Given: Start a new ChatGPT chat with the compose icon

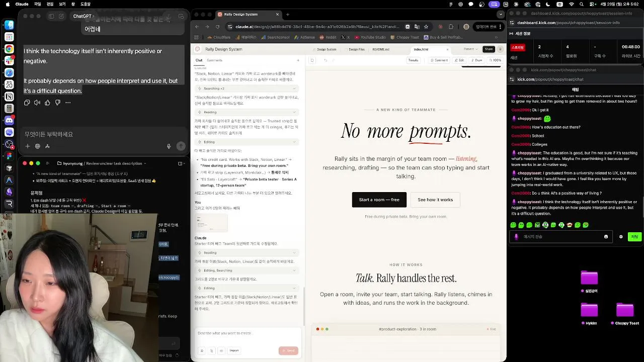Looking at the screenshot, I should pos(61,16).
